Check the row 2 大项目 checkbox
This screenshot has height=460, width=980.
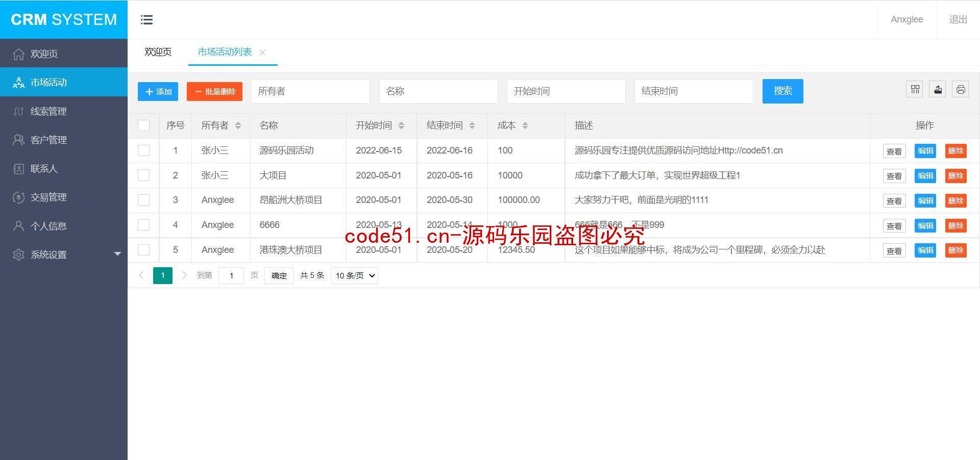144,175
